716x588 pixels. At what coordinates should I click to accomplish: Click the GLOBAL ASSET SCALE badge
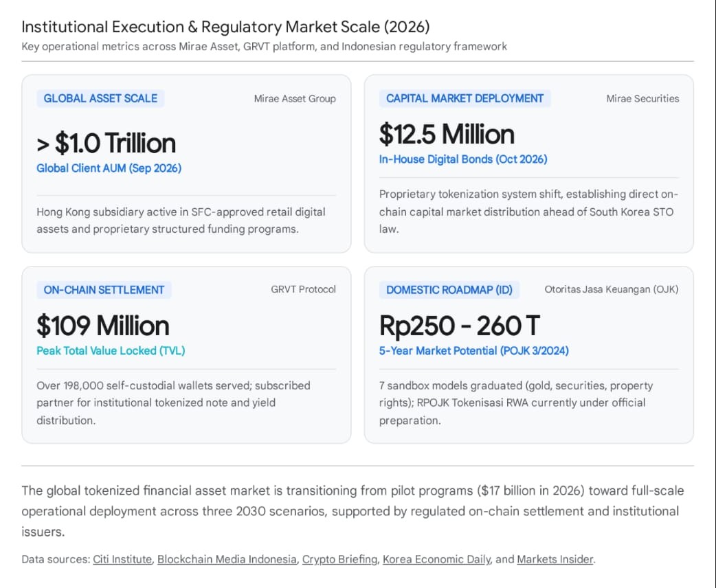click(x=100, y=99)
